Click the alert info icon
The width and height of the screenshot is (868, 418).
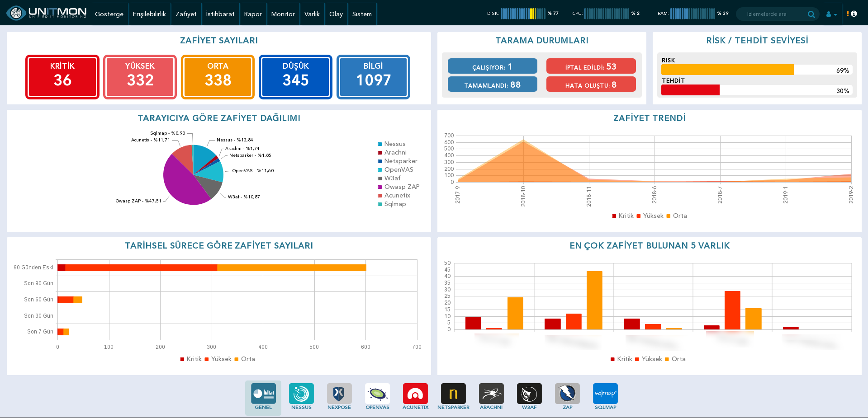click(852, 14)
